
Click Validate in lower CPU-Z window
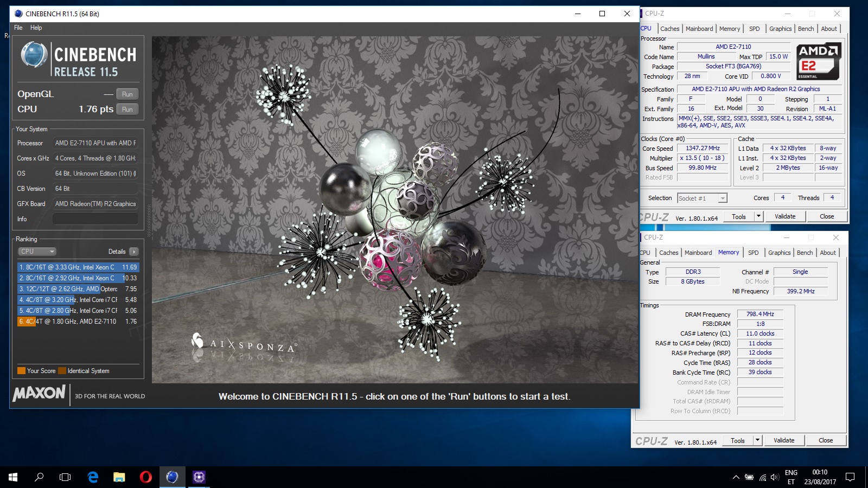pos(784,440)
